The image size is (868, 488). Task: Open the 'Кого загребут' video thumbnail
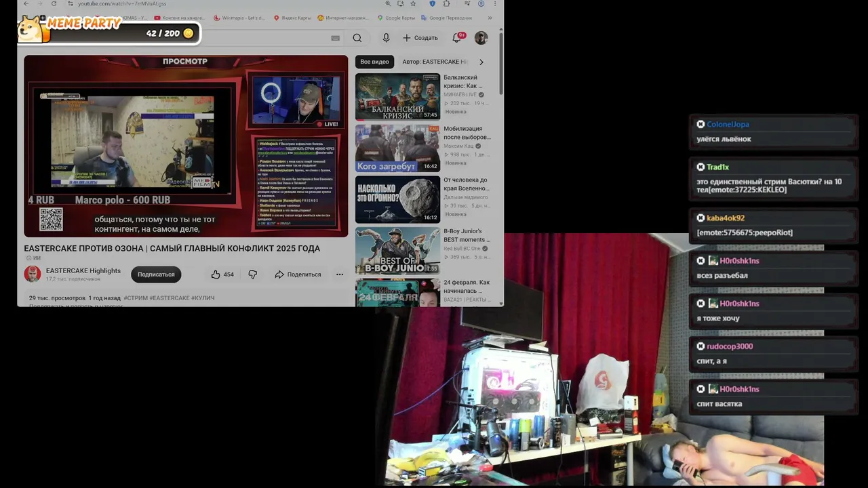pos(397,148)
